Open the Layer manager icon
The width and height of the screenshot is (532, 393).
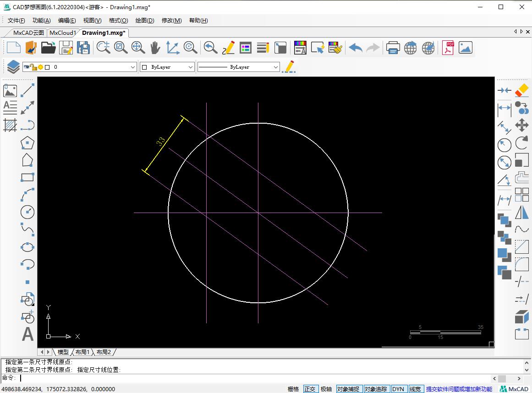[12, 66]
